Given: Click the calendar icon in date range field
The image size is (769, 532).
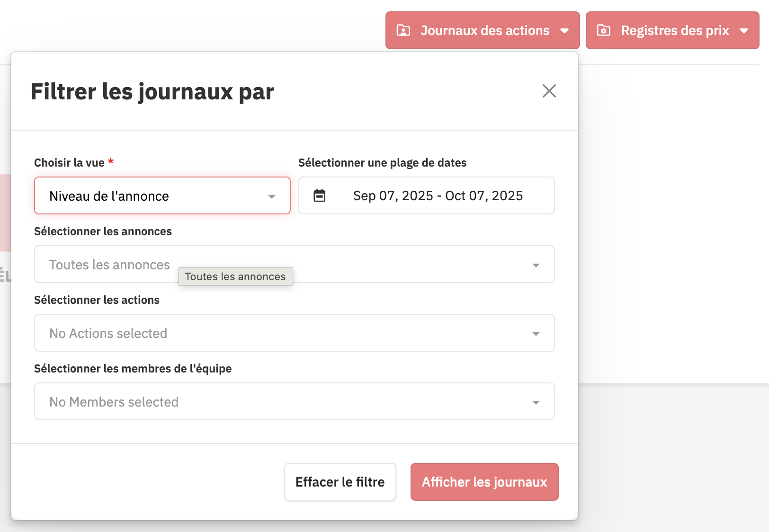Looking at the screenshot, I should pyautogui.click(x=320, y=195).
